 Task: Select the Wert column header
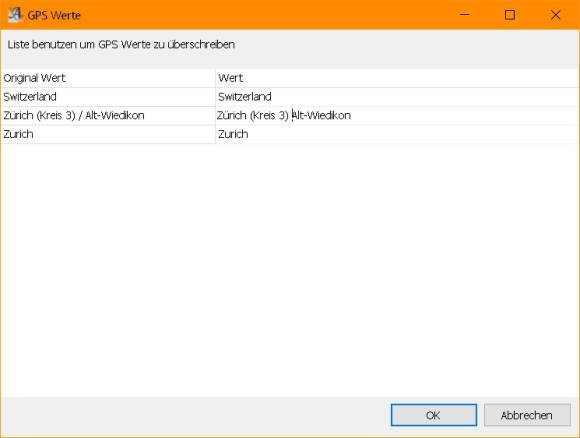[x=397, y=78]
